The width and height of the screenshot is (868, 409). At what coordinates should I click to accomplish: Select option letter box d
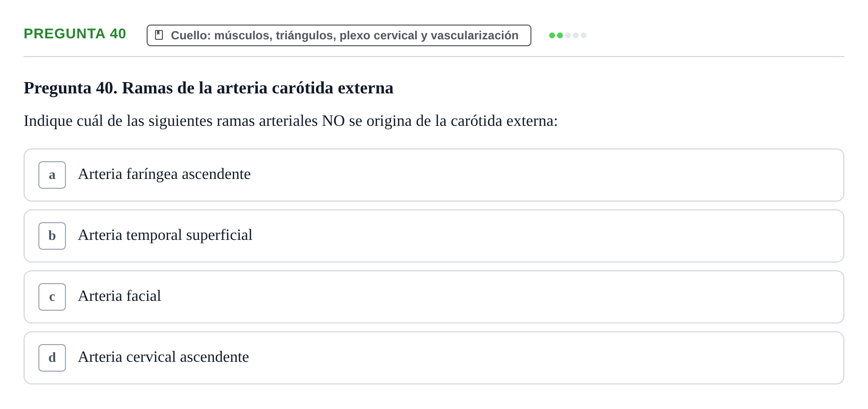pyautogui.click(x=52, y=358)
